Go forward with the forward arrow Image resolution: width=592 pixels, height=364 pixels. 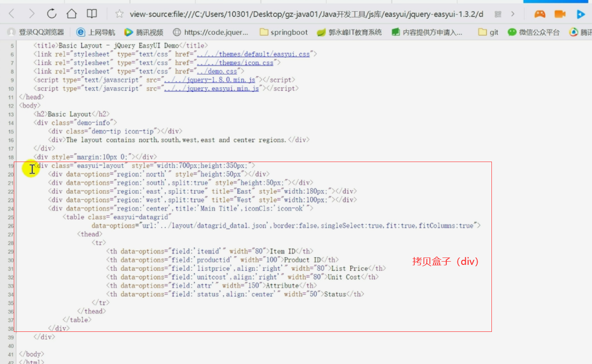pos(32,14)
